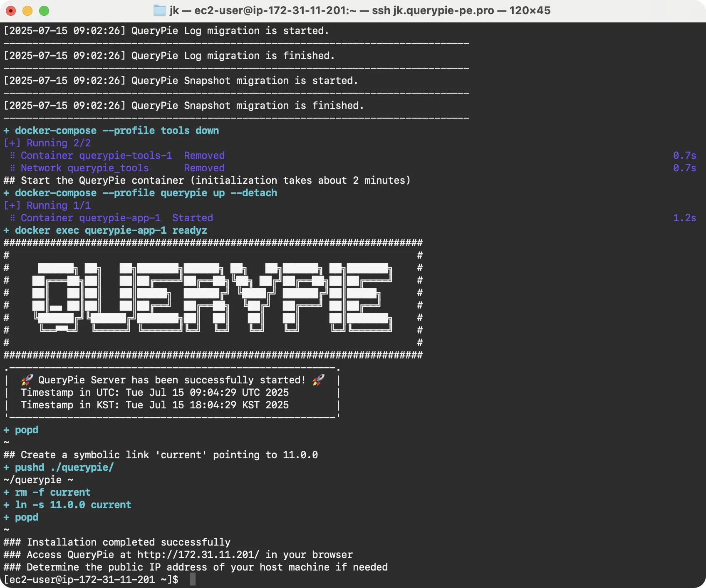Screen dimensions: 706x588
Task: Close the terminal window with red button
Action: [11, 11]
